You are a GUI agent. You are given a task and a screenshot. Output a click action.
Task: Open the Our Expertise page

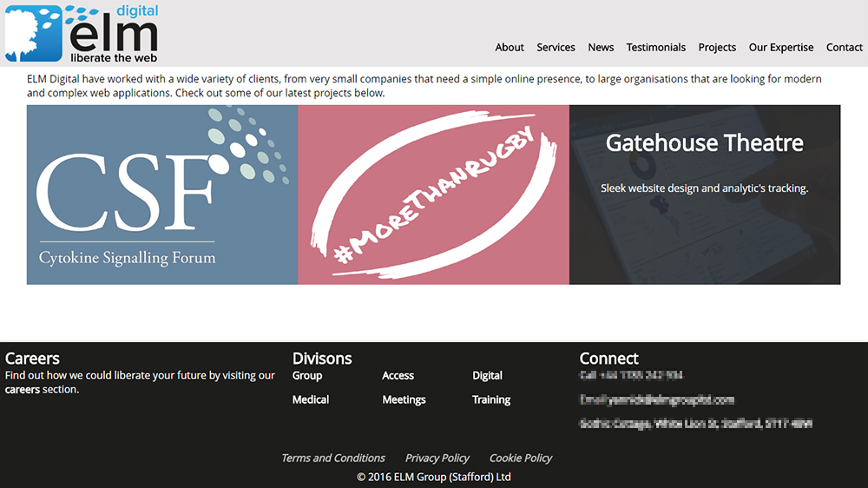tap(781, 48)
